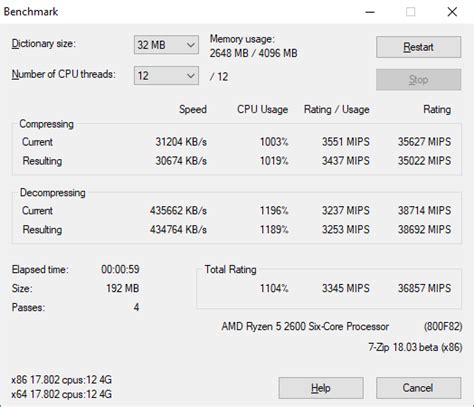Click the AMD Ryzen 5 2600 processor text
Screen dimensions: 474x407
tap(305, 326)
